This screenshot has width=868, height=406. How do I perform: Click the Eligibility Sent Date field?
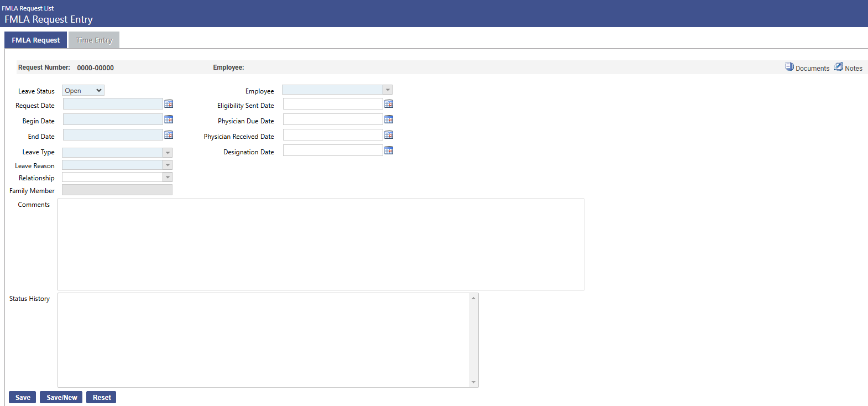tap(333, 104)
